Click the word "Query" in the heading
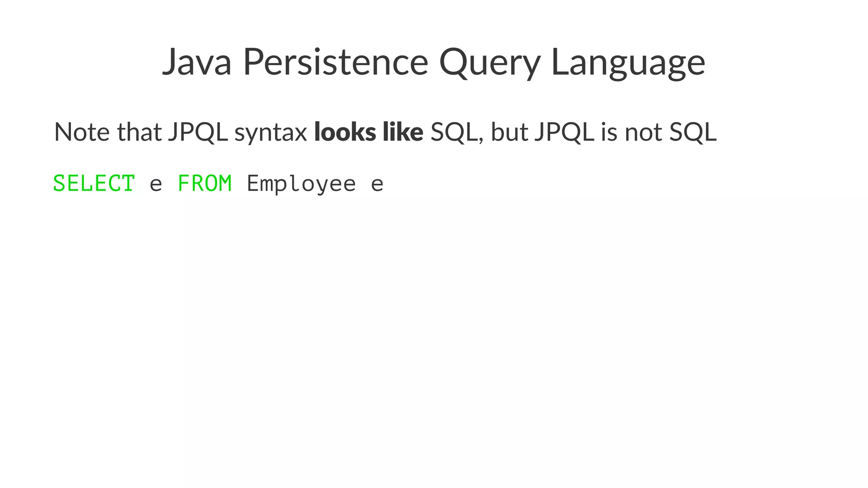This screenshot has height=488, width=868. coord(490,64)
